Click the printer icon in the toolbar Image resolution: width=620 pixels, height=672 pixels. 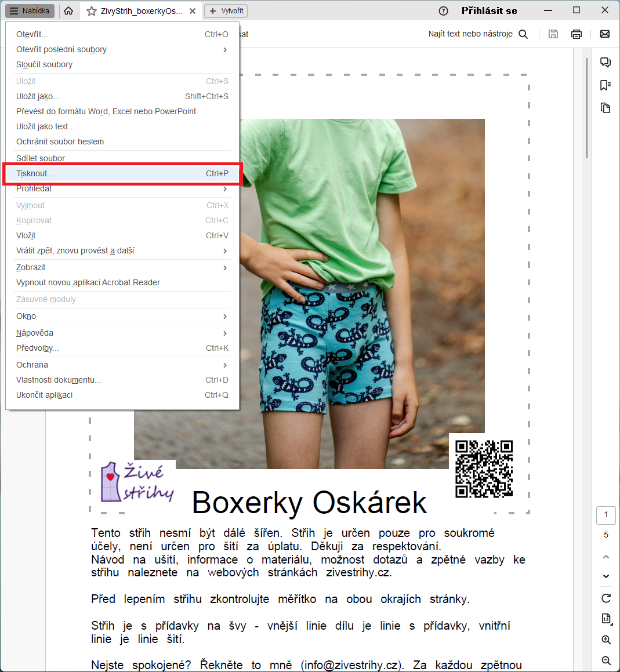point(576,34)
